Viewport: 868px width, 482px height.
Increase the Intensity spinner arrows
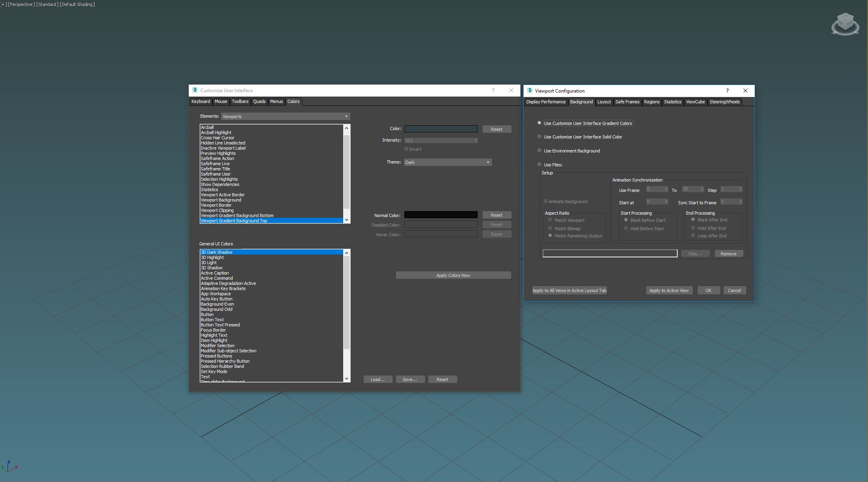476,139
